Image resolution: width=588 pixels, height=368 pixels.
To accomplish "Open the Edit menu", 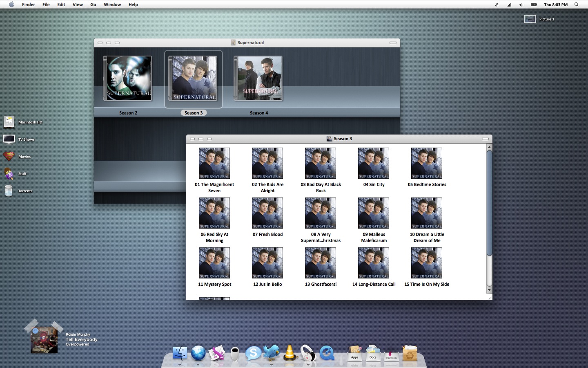I will point(61,4).
